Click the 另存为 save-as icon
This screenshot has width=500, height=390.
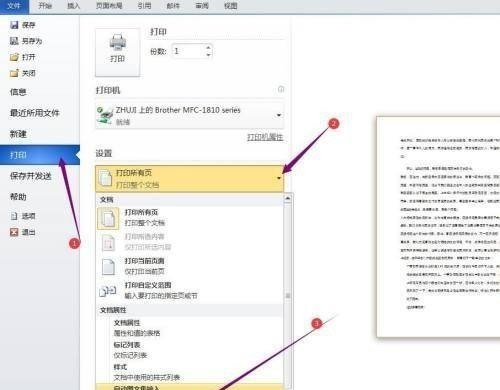point(14,41)
